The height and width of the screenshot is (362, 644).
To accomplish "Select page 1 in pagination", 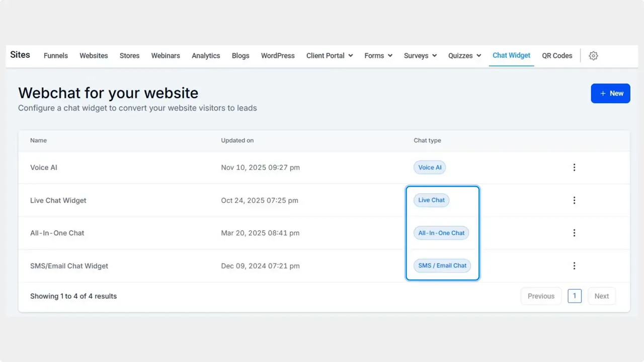I will (x=575, y=296).
